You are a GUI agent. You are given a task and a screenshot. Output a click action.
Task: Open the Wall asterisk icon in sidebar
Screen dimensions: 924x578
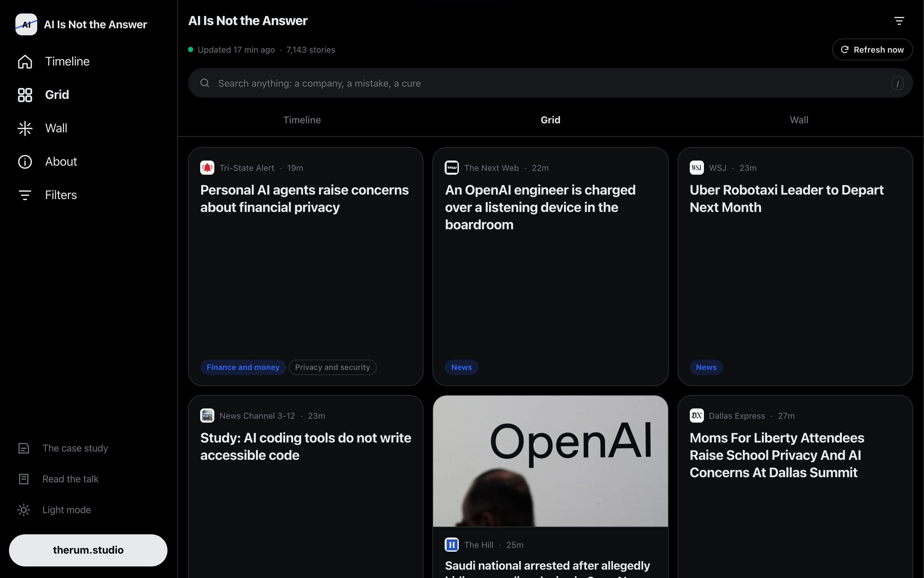25,128
